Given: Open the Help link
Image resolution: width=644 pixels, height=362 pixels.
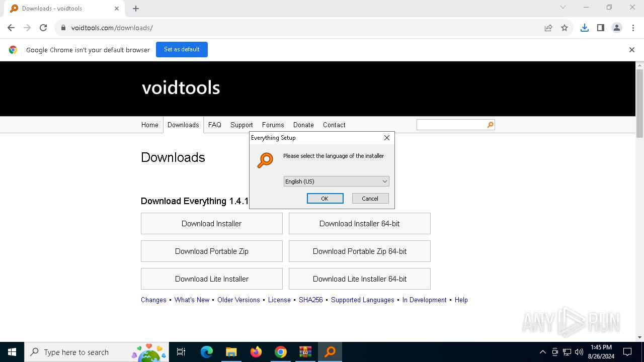Looking at the screenshot, I should (x=461, y=300).
